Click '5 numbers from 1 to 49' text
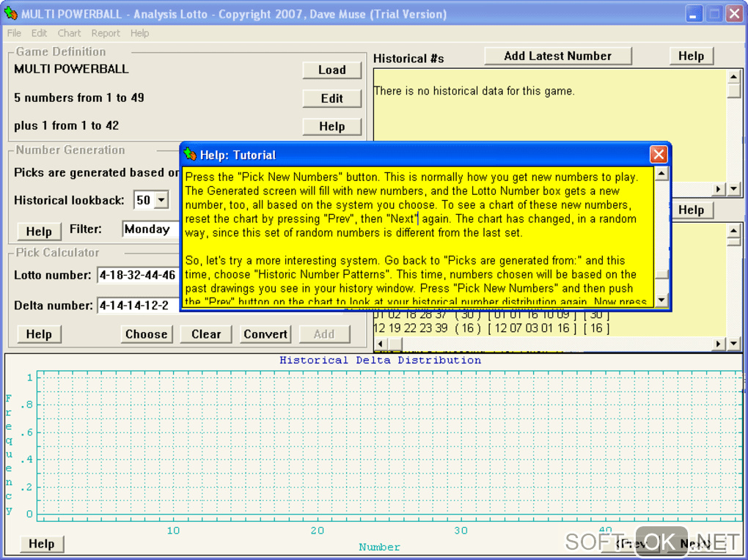 79,97
